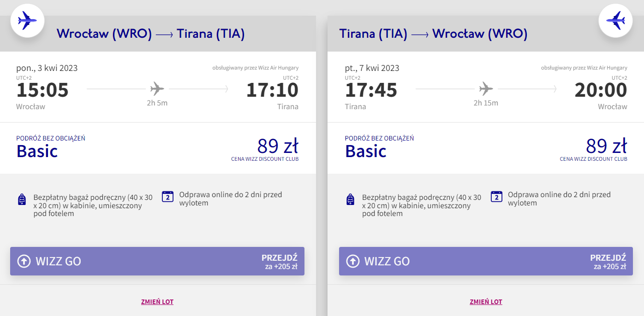Screen dimensions: 644x316
Task: Click the airplane badge on Tirana–Wrocław card
Action: point(615,20)
